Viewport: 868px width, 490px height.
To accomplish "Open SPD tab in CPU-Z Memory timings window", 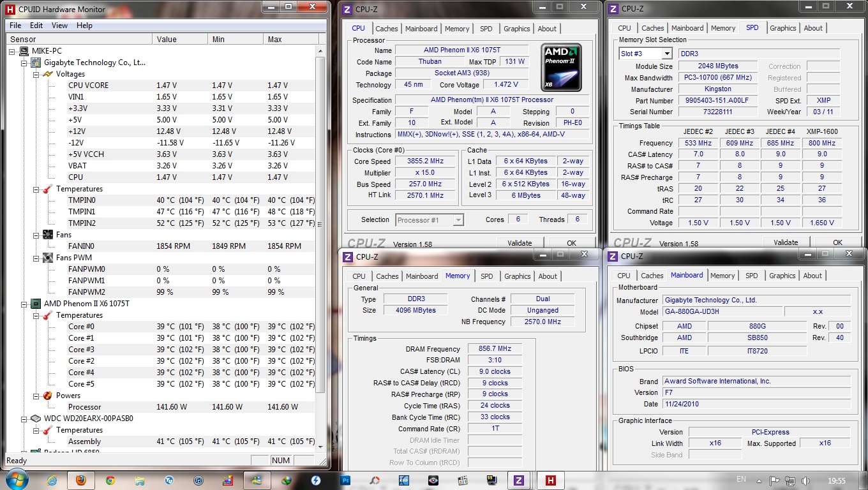I will [487, 276].
